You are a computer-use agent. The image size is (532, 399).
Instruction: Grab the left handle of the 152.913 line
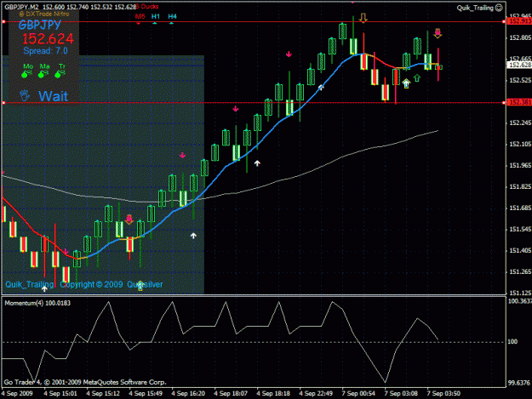tap(3, 22)
